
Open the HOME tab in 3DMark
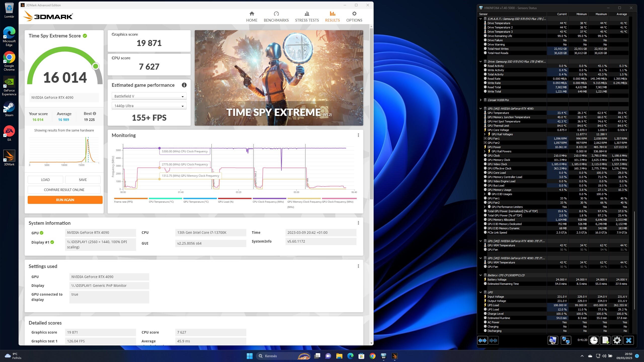[252, 17]
